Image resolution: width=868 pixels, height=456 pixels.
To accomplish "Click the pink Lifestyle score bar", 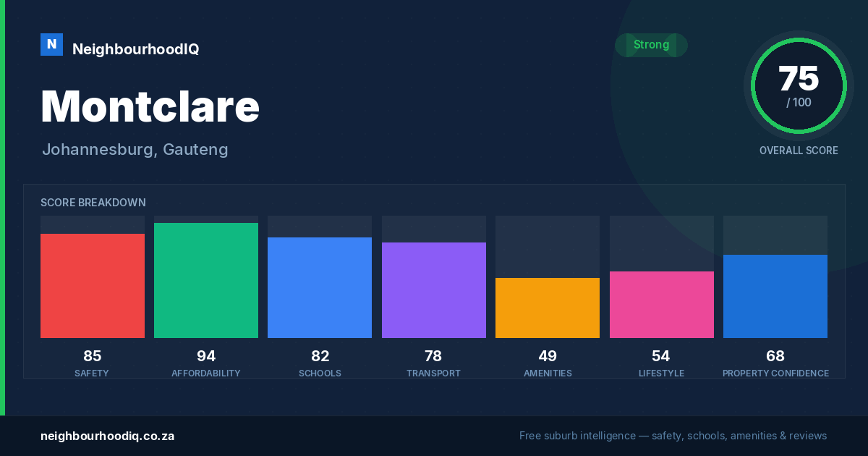I will [x=662, y=305].
